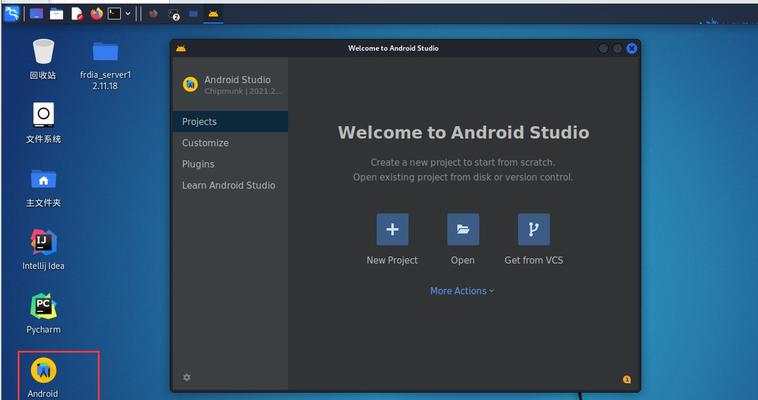The image size is (758, 400).
Task: Open the file manager from the panel
Action: click(57, 14)
